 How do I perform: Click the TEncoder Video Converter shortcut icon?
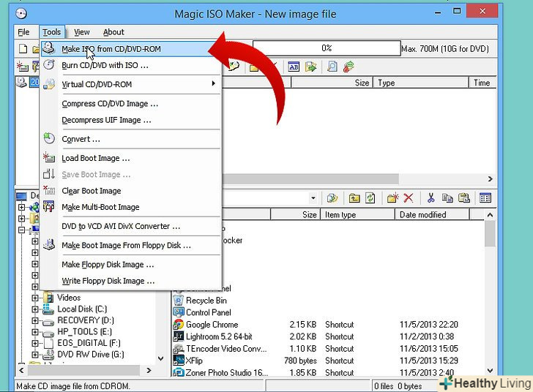pos(179,349)
